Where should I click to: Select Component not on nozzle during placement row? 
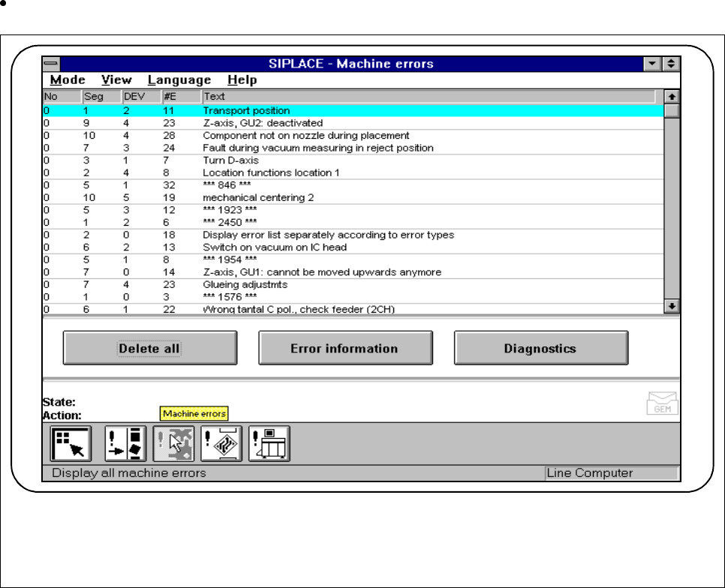(x=353, y=136)
